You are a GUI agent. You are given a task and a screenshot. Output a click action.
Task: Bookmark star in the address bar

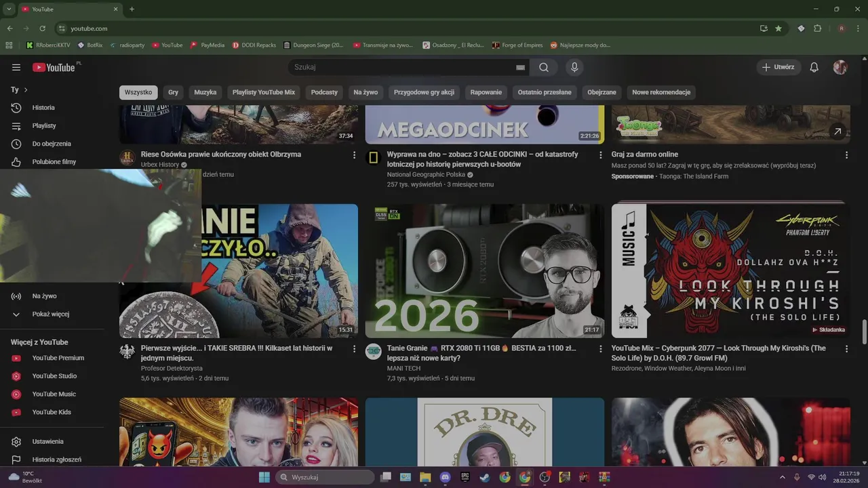click(x=778, y=28)
